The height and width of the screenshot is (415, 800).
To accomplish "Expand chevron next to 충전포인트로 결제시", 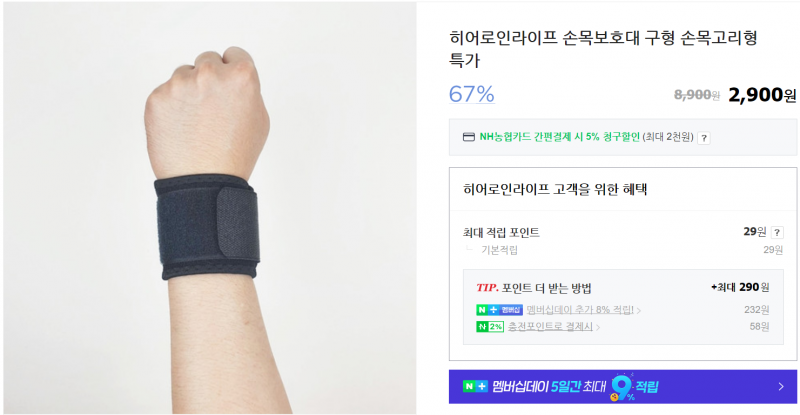I will [x=598, y=327].
